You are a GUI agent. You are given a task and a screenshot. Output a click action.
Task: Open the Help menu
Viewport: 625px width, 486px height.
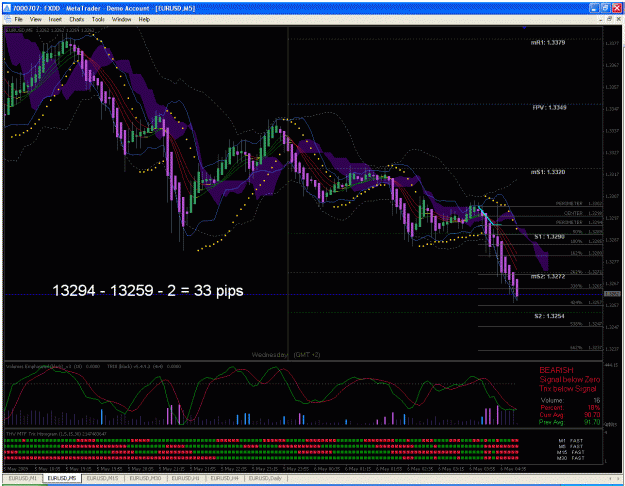click(144, 19)
